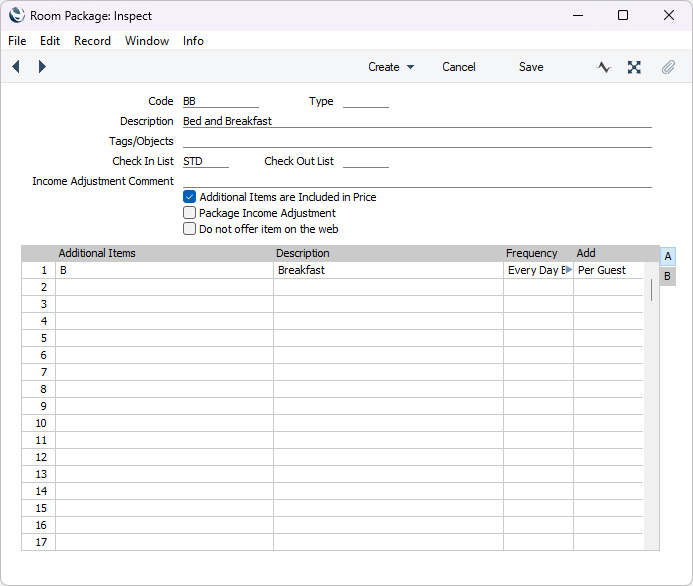Go to the previous record arrow

(16, 67)
